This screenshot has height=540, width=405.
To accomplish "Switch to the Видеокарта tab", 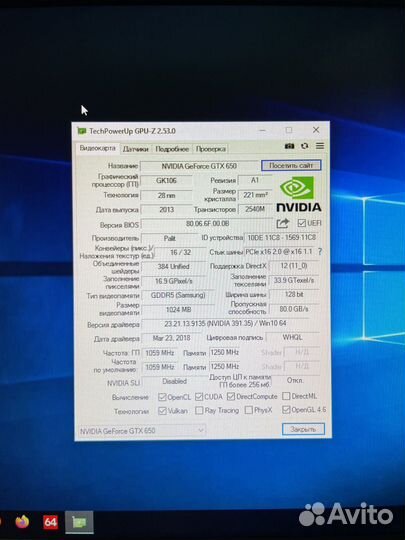I will pyautogui.click(x=97, y=148).
